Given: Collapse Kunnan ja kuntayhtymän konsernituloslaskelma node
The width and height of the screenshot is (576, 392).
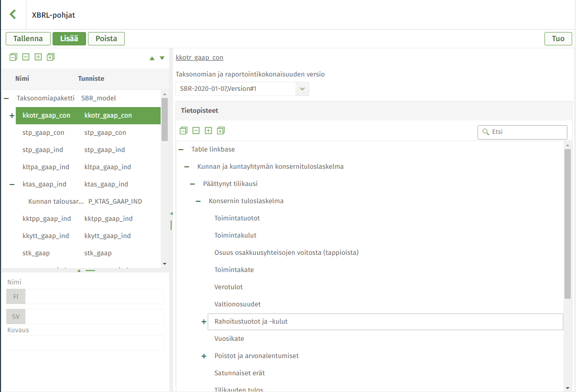Looking at the screenshot, I should [187, 167].
